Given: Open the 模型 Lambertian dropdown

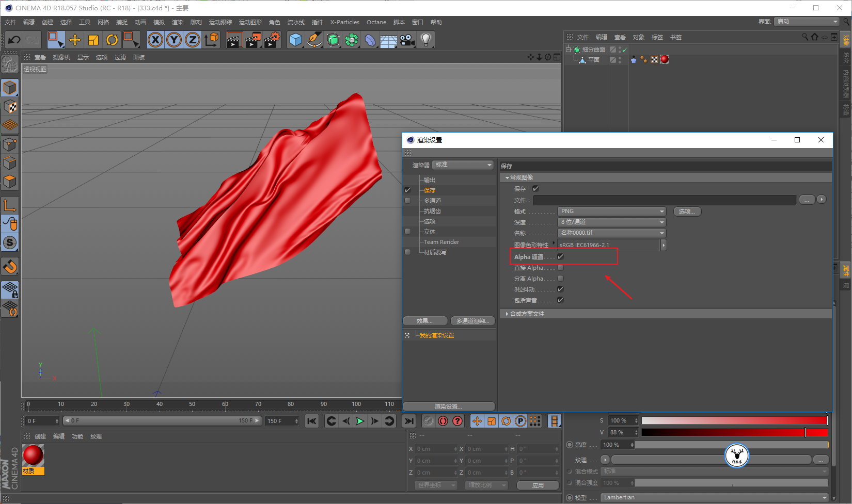Looking at the screenshot, I should pyautogui.click(x=715, y=497).
